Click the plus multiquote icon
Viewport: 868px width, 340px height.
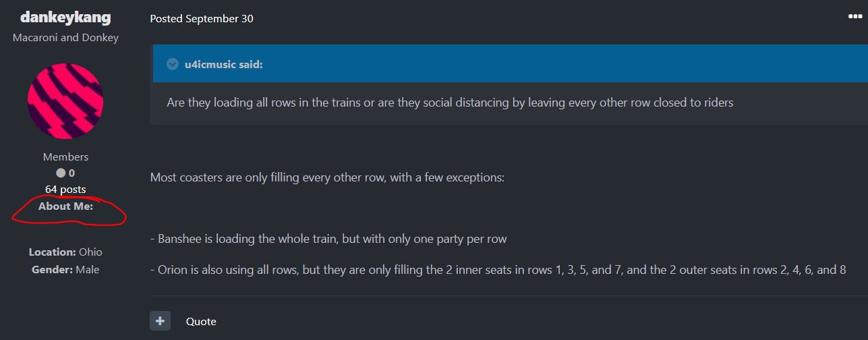(x=160, y=321)
